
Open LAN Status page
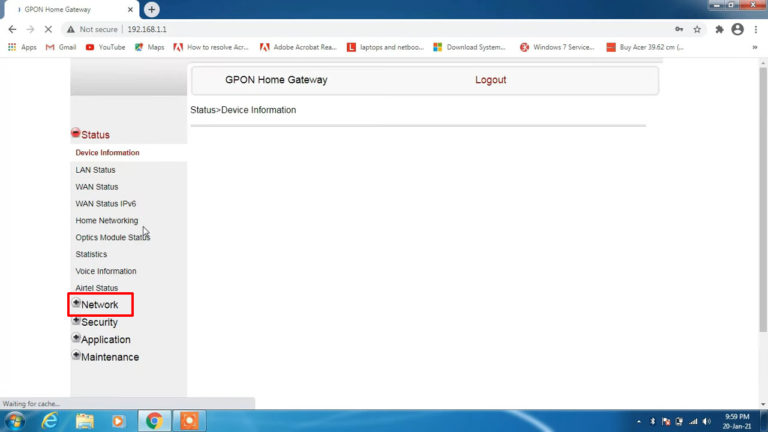point(96,170)
